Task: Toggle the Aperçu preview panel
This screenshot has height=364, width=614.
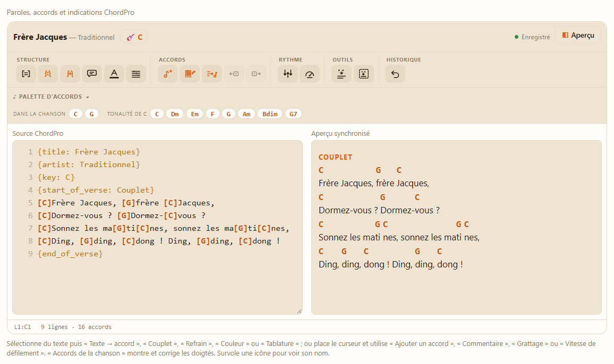Action: tap(578, 35)
